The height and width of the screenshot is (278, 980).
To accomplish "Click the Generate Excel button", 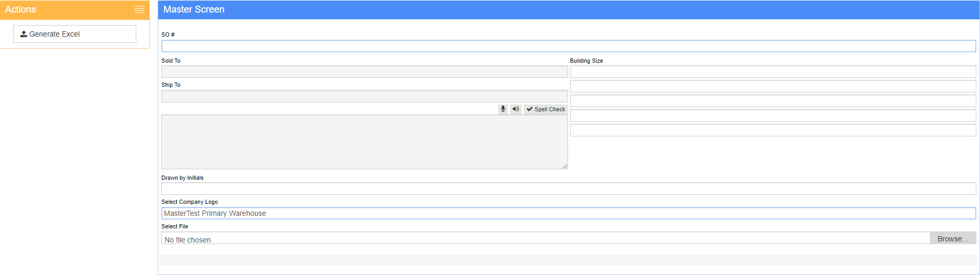I will point(75,34).
